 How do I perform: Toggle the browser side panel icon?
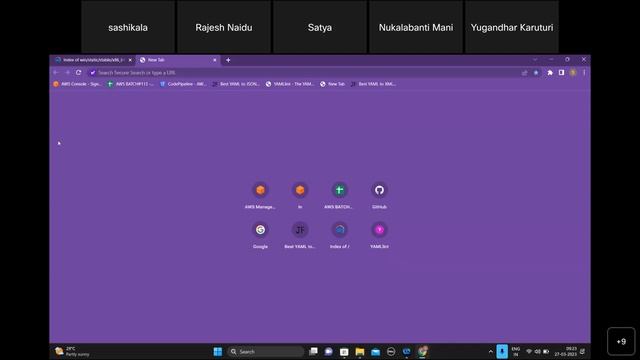point(561,73)
